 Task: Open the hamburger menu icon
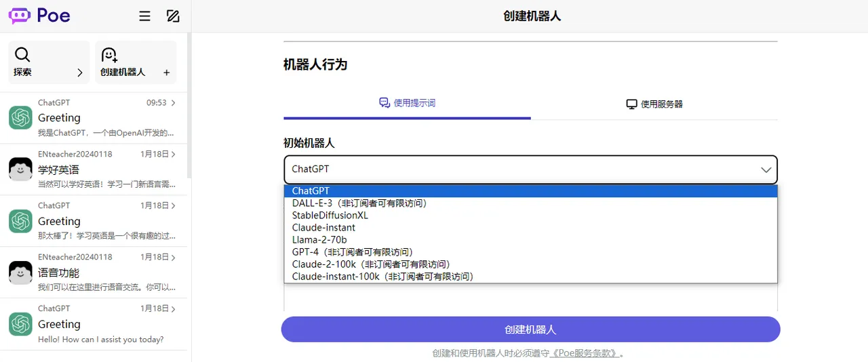(x=144, y=16)
